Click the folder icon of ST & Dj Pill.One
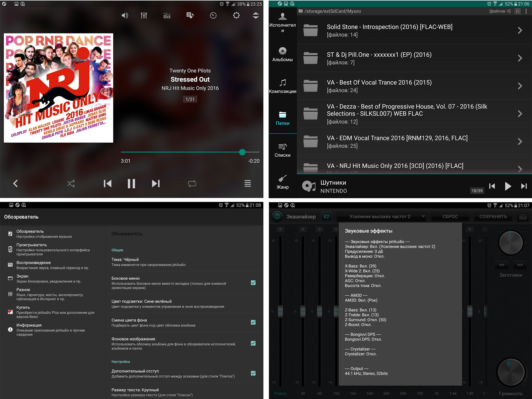 pyautogui.click(x=310, y=58)
